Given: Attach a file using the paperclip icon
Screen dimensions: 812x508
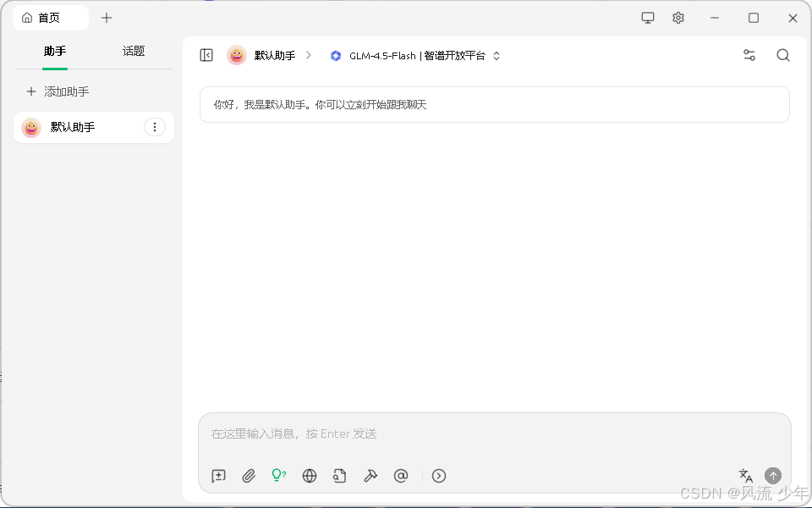Looking at the screenshot, I should (249, 476).
